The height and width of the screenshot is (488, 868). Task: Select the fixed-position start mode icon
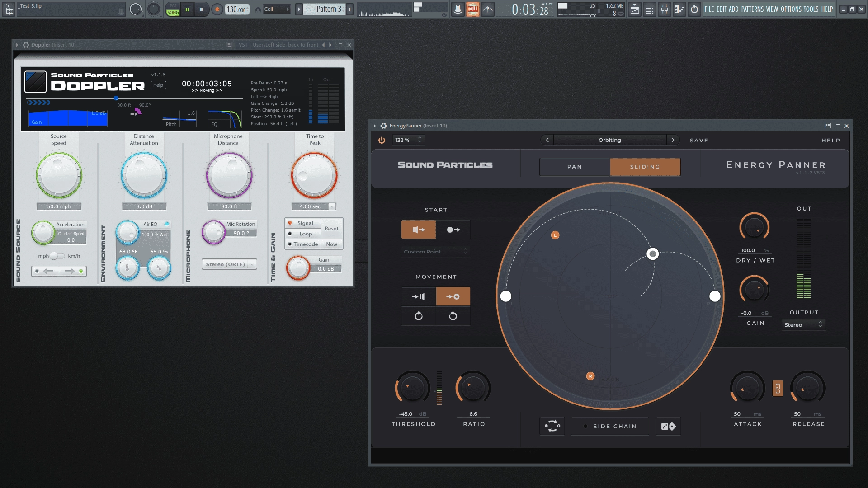coord(419,230)
